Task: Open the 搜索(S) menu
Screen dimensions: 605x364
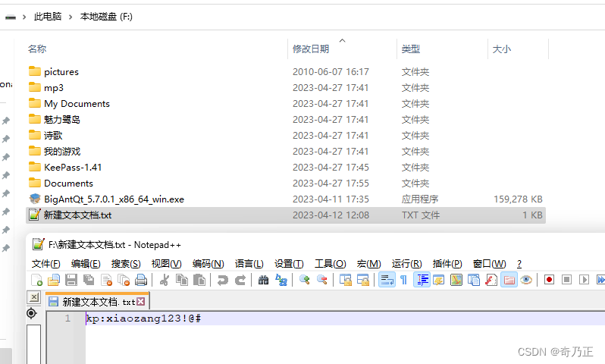Action: tap(126, 264)
